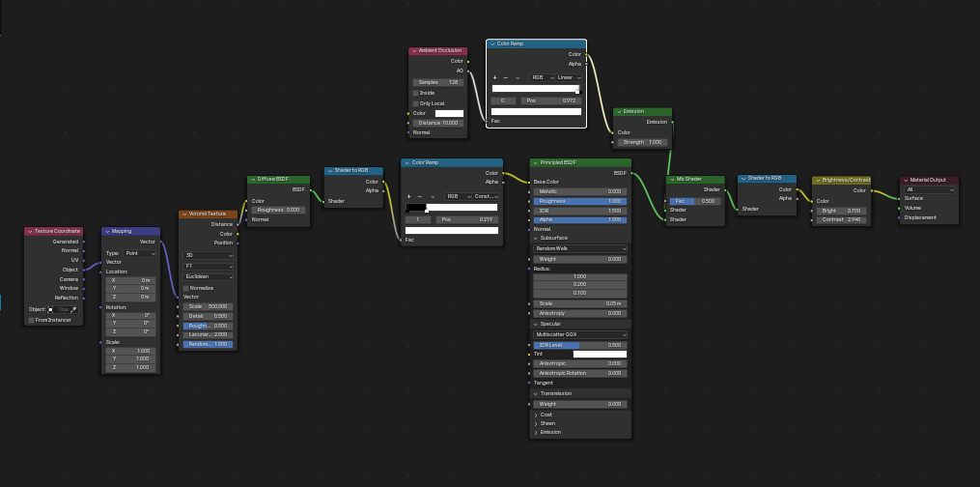Image resolution: width=980 pixels, height=487 pixels.
Task: Open Voronoi 3D dimensions dropdown
Action: (209, 256)
